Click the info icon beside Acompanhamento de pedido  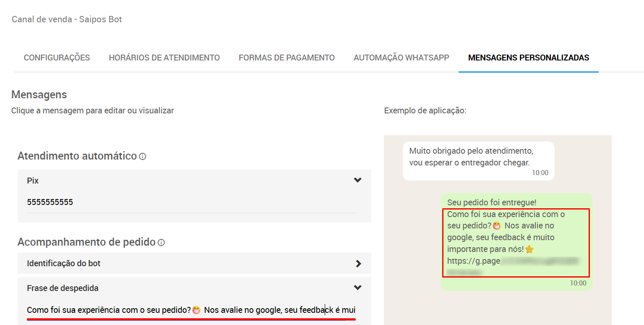click(161, 243)
